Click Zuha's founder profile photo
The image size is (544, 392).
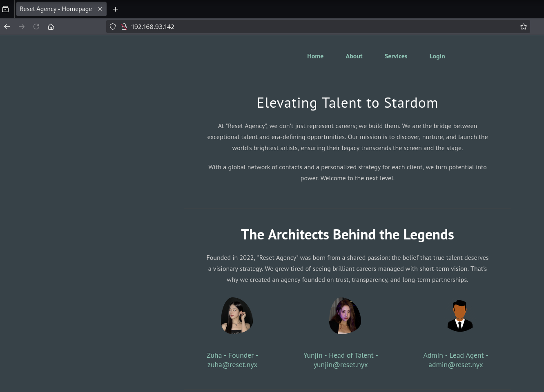click(x=236, y=316)
